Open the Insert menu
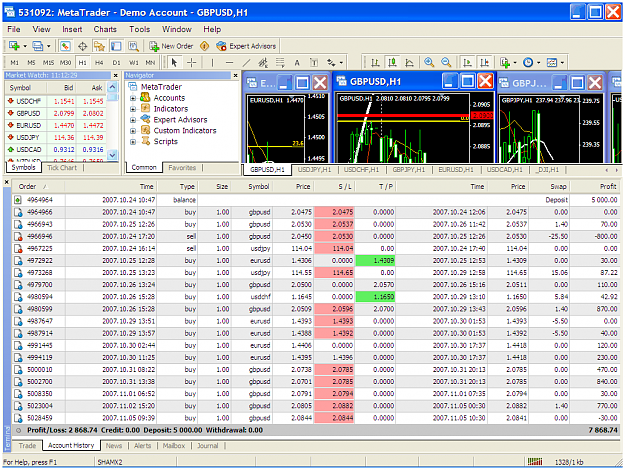 tap(72, 29)
